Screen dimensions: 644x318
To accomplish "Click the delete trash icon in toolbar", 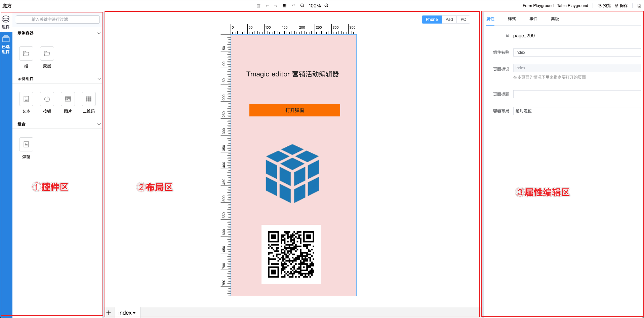I will click(258, 6).
